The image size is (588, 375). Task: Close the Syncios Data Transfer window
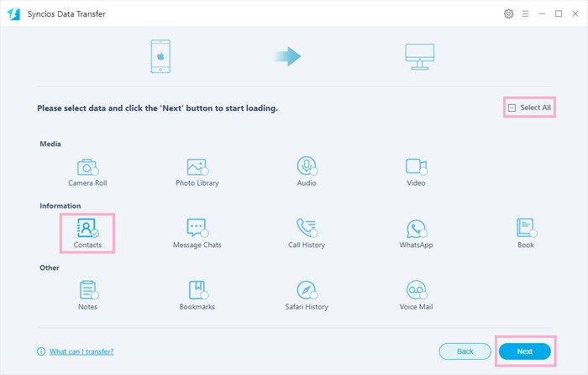575,14
